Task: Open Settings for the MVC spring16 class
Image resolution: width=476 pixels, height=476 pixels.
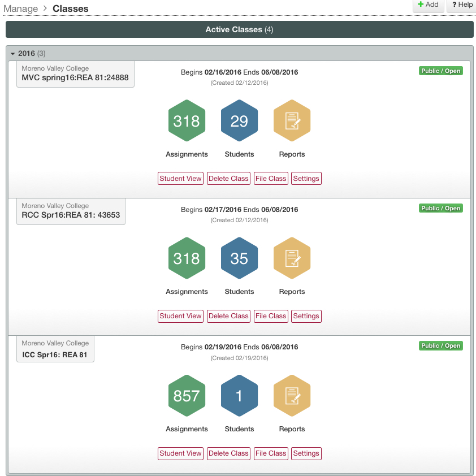Action: 306,179
